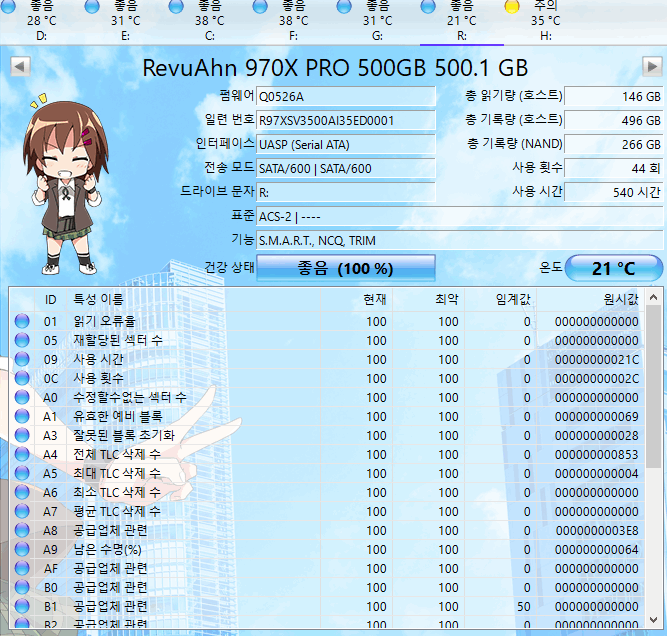Viewport: 667px width, 636px height.
Task: Click total NAND writes value 266 GB
Action: pyautogui.click(x=614, y=145)
